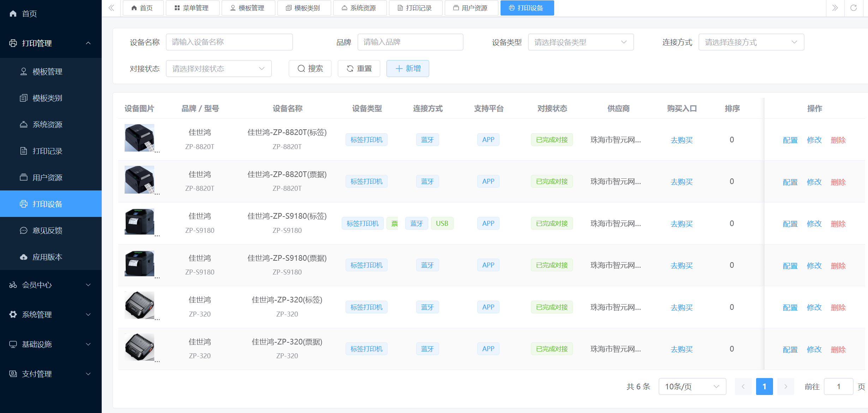Viewport: 868px width, 413px height.
Task: Click the 搜索 button
Action: (310, 69)
